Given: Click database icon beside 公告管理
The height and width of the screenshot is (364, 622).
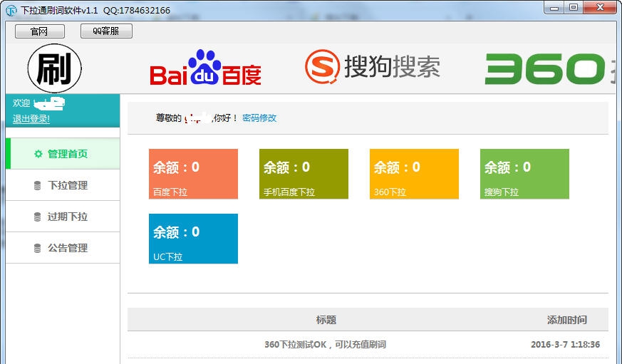Looking at the screenshot, I should [x=37, y=248].
